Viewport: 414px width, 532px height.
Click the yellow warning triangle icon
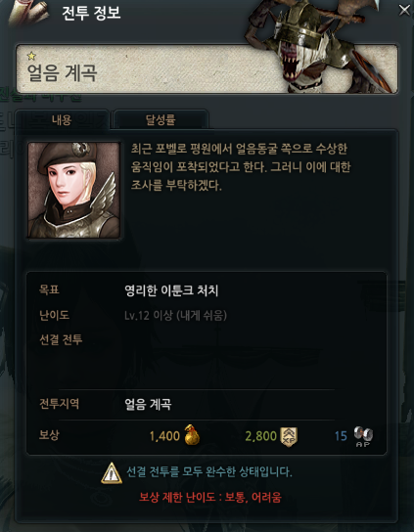tap(112, 473)
